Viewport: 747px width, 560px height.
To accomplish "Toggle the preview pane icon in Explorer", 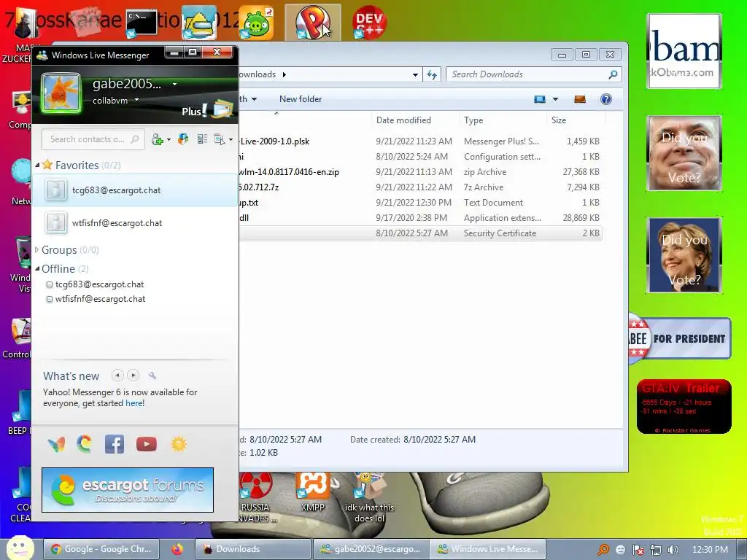I will point(580,99).
